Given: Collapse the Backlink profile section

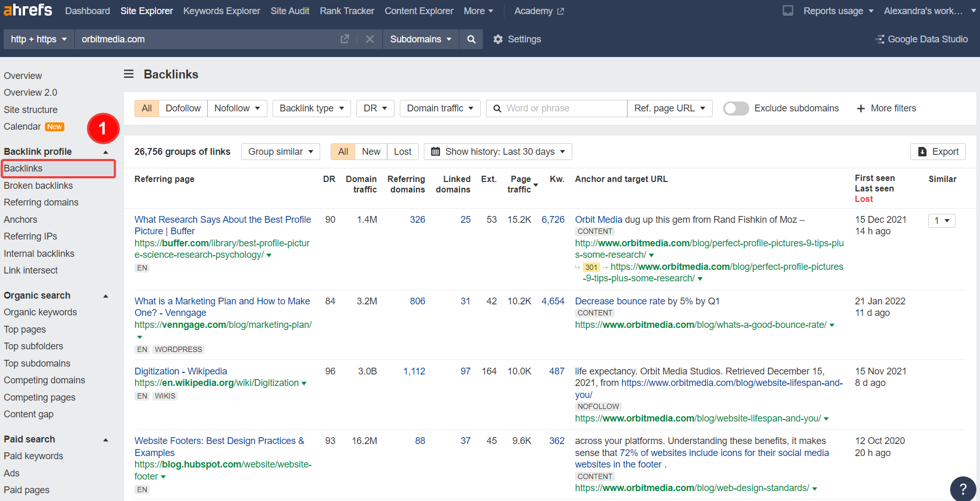Looking at the screenshot, I should [x=106, y=152].
